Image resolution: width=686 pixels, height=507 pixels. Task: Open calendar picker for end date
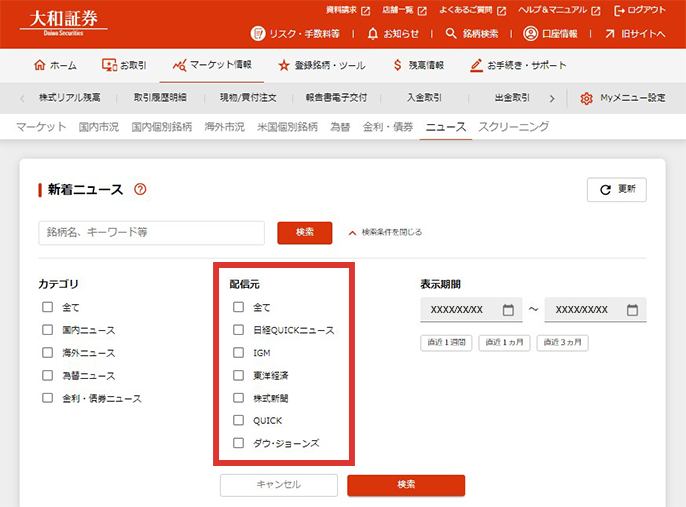pyautogui.click(x=632, y=310)
